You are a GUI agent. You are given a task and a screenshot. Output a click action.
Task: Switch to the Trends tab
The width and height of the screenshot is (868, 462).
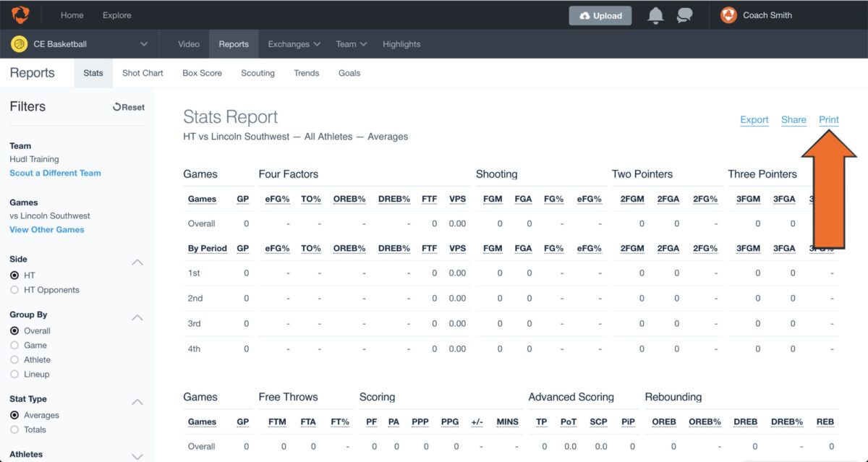(307, 73)
